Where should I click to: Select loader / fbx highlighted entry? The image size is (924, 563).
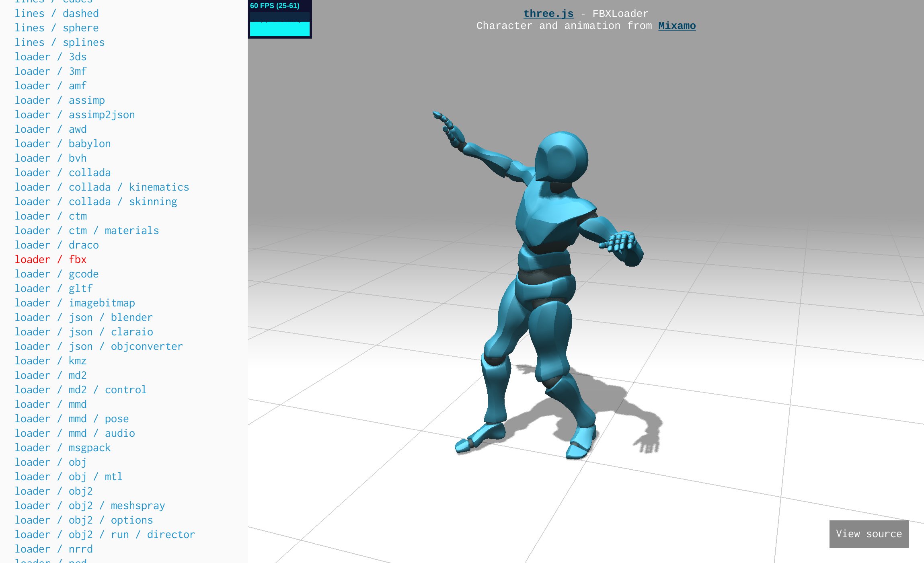[x=51, y=259]
